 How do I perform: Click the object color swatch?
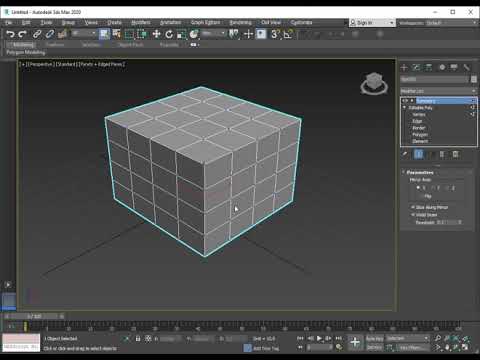[x=473, y=79]
